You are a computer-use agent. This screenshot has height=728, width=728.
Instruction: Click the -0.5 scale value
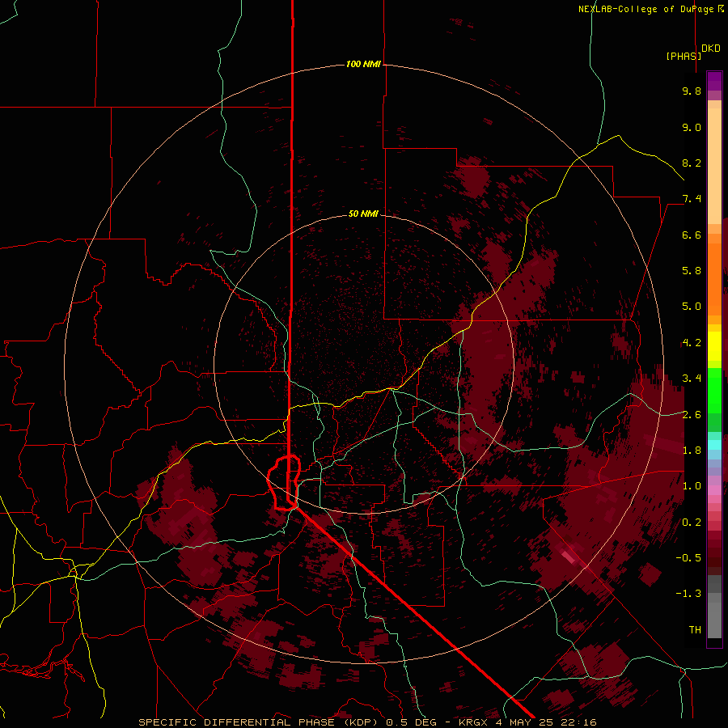click(x=688, y=557)
